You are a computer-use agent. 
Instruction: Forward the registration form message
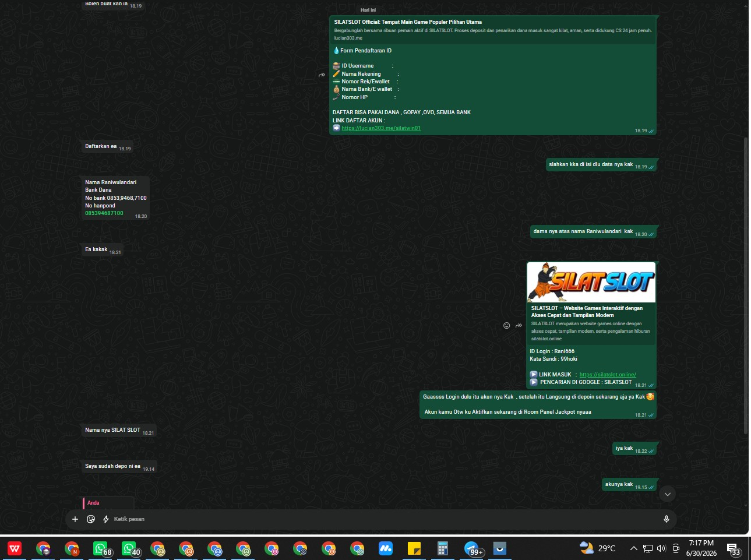tap(322, 75)
